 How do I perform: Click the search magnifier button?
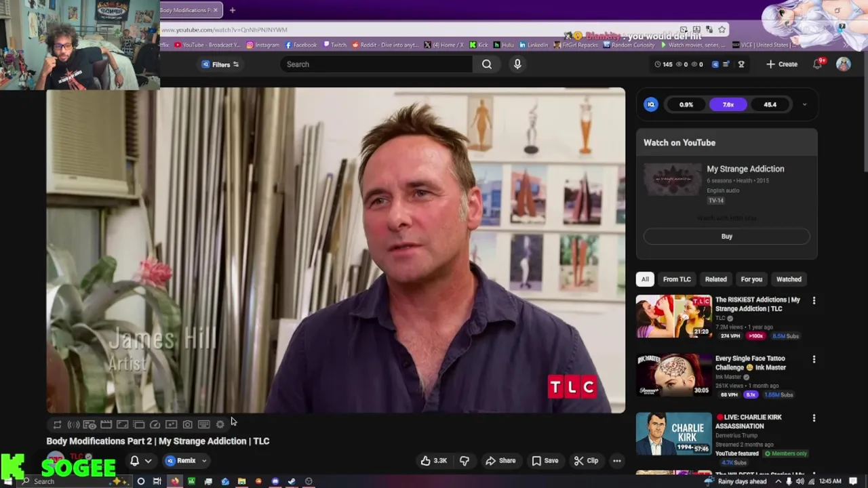tap(487, 64)
